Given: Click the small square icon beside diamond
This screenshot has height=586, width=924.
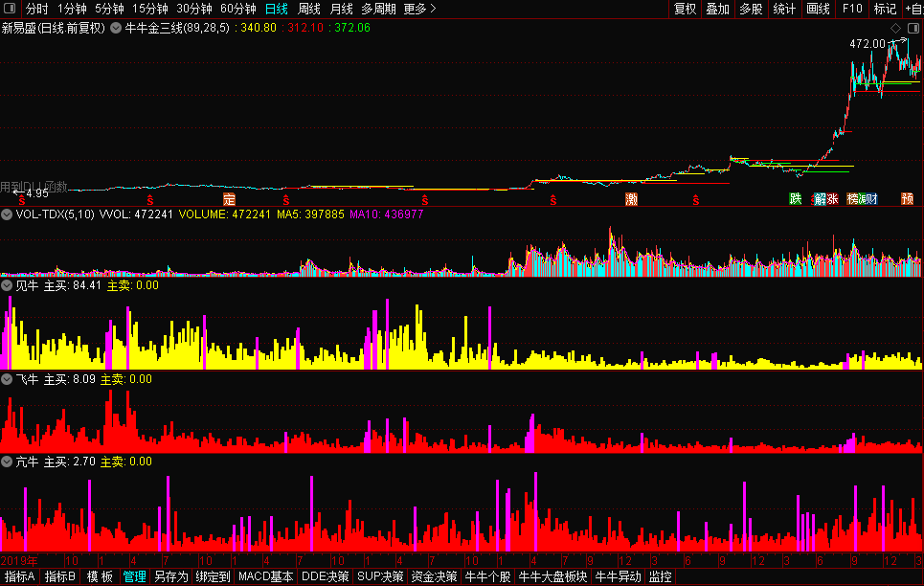Looking at the screenshot, I should pos(911,30).
